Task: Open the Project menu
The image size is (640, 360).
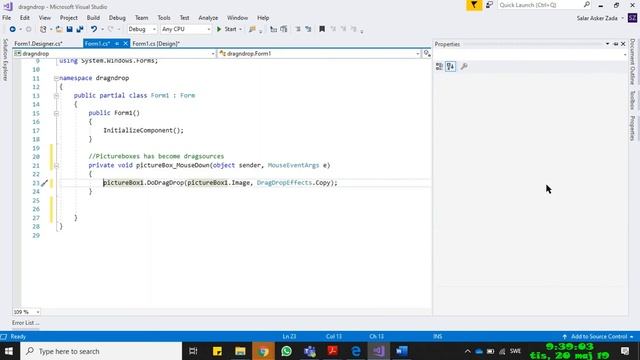Action: coord(69,18)
